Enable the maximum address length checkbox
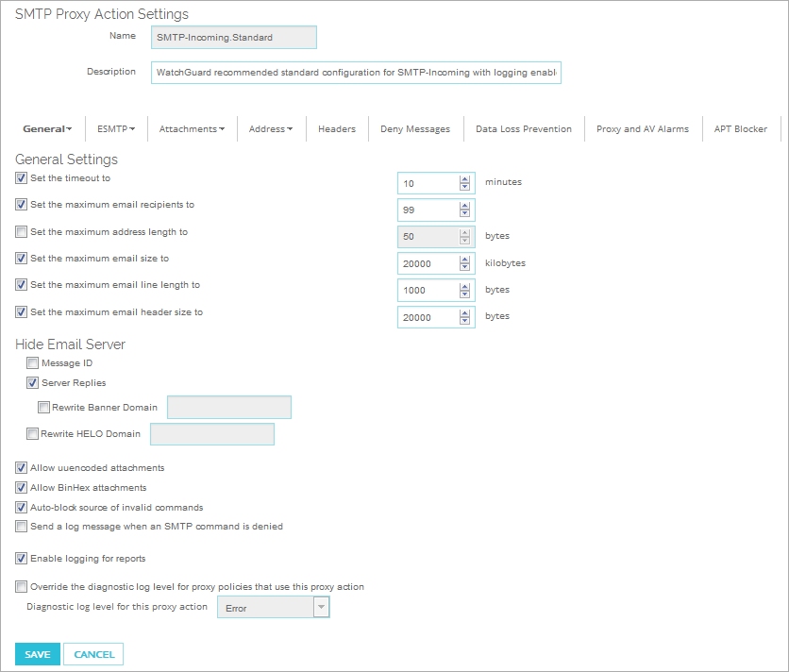The width and height of the screenshot is (789, 672). pyautogui.click(x=21, y=231)
